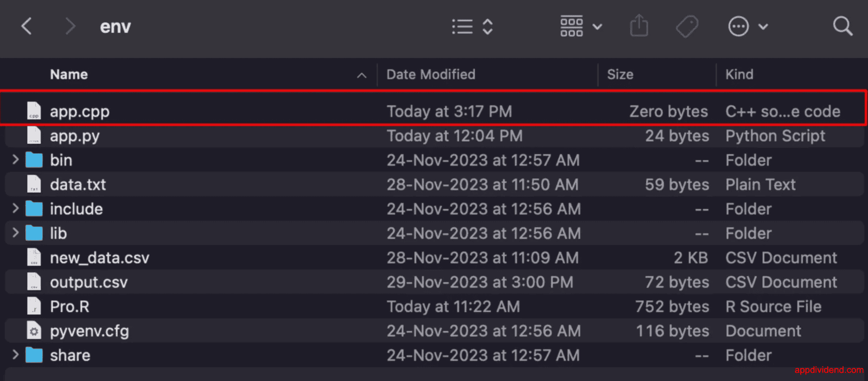This screenshot has width=868, height=381.
Task: Open the More actions ellipsis menu
Action: (738, 26)
